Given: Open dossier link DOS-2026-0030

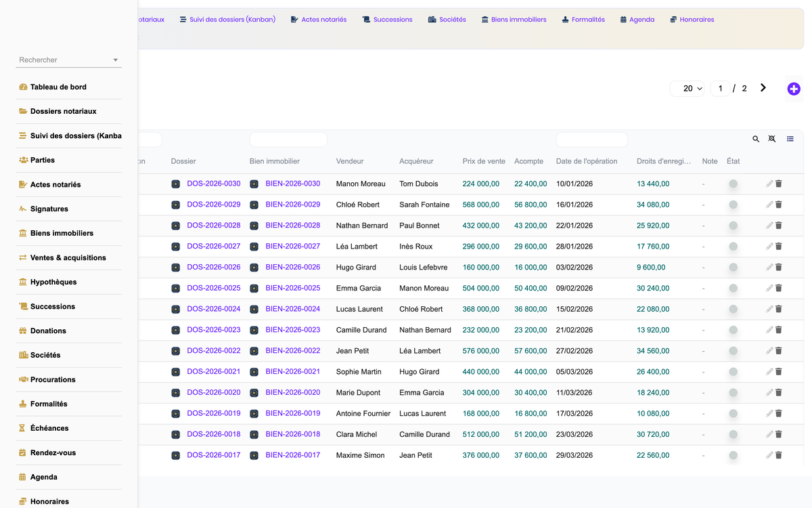Looking at the screenshot, I should pos(214,184).
